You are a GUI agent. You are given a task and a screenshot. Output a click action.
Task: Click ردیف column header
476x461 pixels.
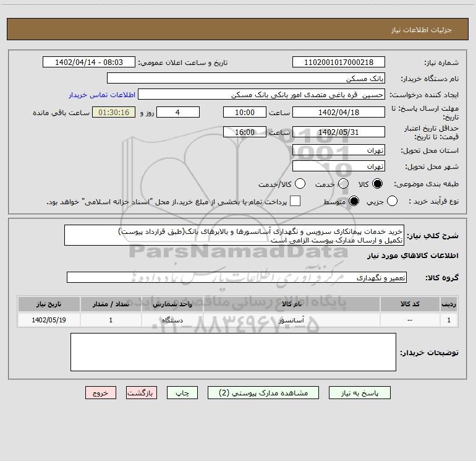pyautogui.click(x=449, y=304)
